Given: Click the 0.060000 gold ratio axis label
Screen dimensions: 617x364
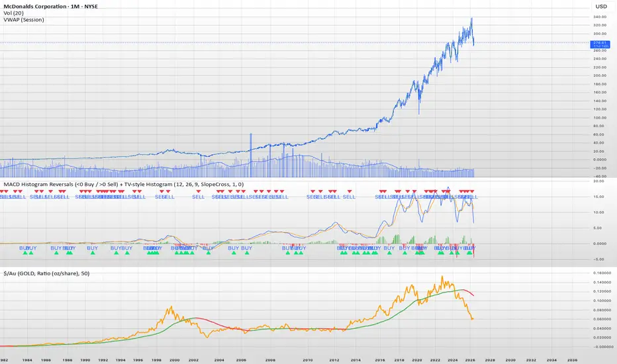Looking at the screenshot, I should 603,319.
